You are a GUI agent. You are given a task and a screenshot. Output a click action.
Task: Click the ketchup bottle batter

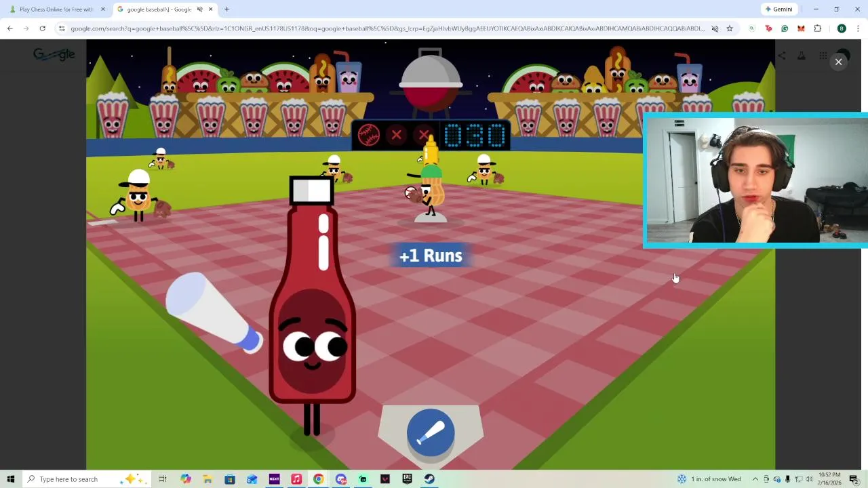point(313,305)
